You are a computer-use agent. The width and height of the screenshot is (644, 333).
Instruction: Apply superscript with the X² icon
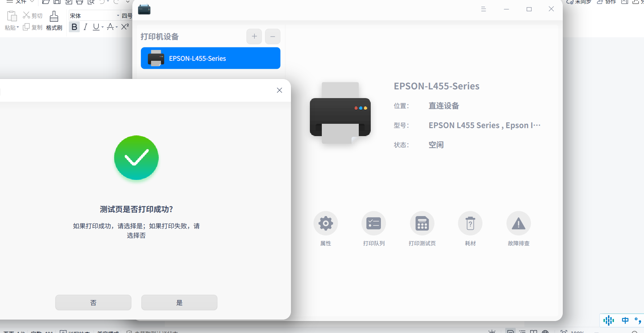click(125, 26)
